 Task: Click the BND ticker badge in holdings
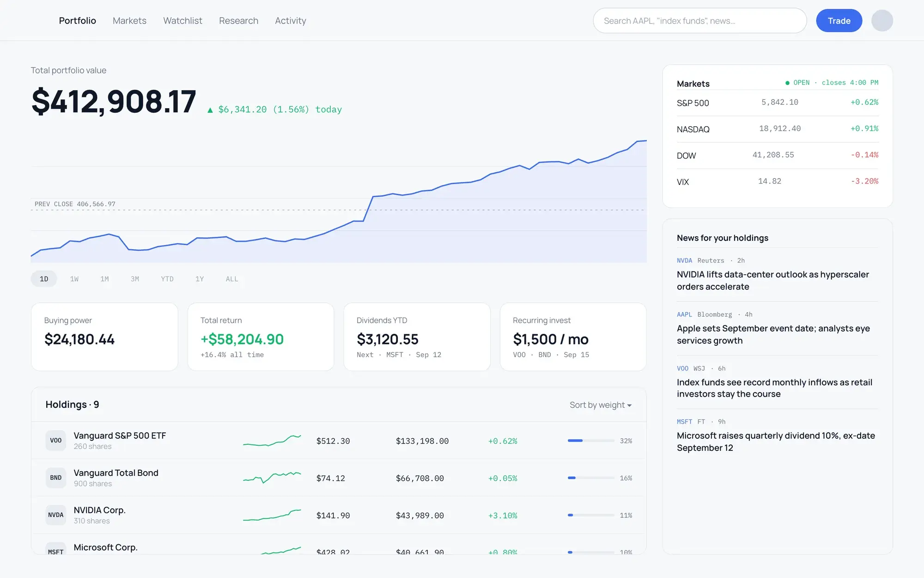point(55,478)
